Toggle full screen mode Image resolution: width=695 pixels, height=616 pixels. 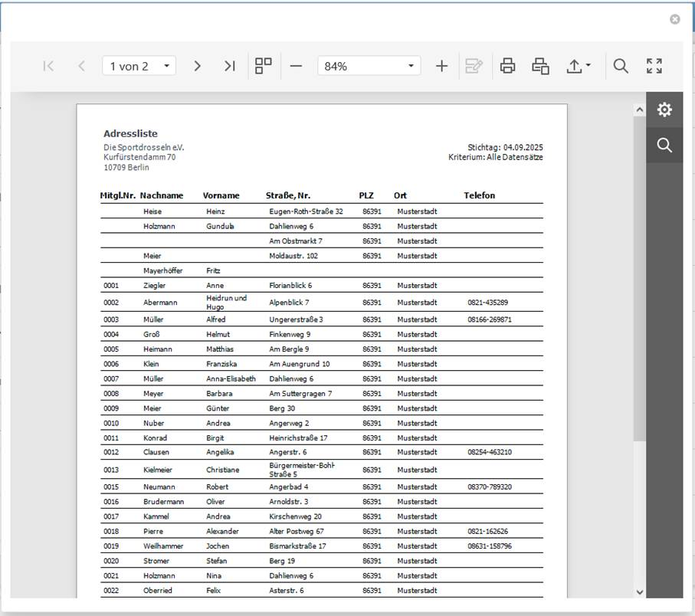(x=654, y=66)
